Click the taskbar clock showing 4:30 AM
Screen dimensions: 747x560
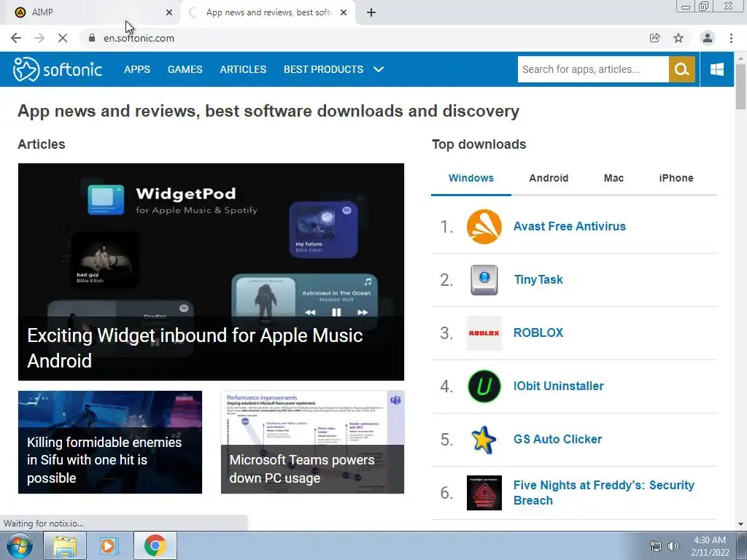tap(710, 546)
